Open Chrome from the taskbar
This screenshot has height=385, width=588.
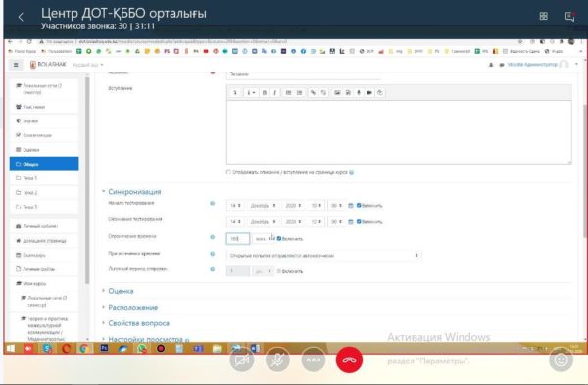point(84,348)
